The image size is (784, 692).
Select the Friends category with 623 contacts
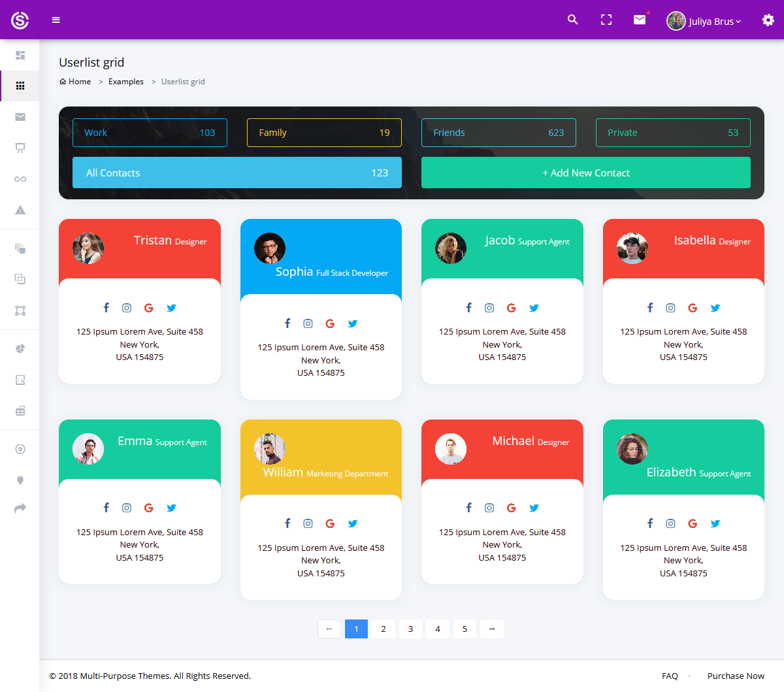(498, 132)
